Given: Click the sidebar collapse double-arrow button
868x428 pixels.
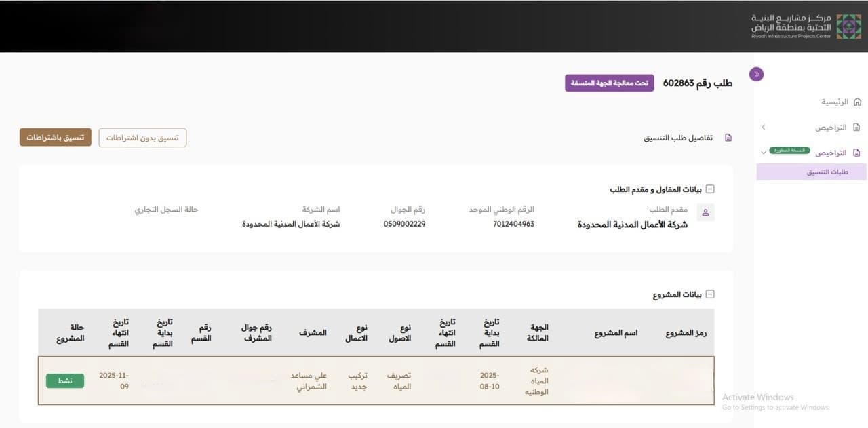Looking at the screenshot, I should pos(757,74).
